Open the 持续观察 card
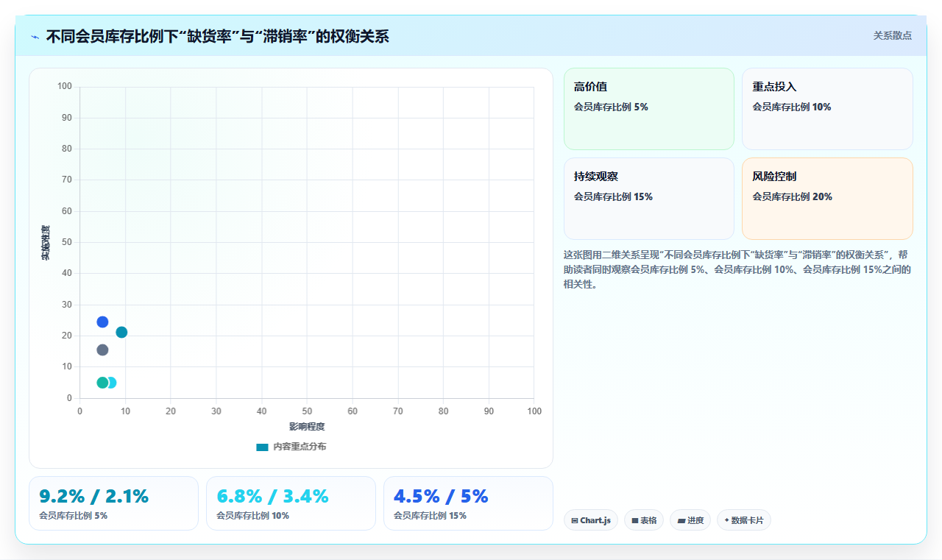The image size is (942, 560). click(x=649, y=199)
